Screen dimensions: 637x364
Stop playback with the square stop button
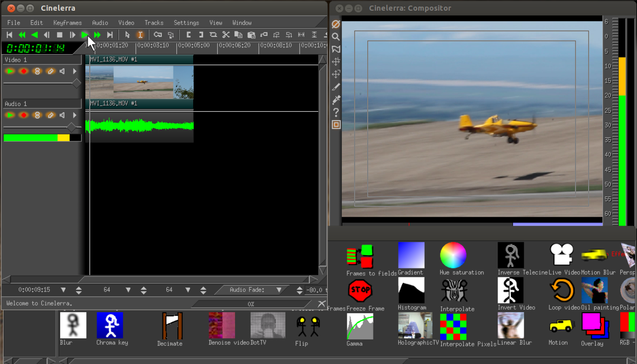(60, 35)
